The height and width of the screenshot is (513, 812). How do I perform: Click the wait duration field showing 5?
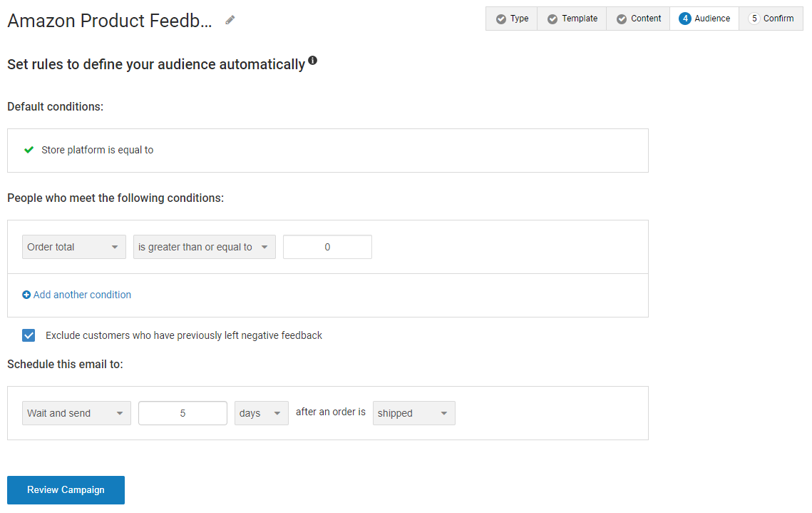click(x=183, y=412)
